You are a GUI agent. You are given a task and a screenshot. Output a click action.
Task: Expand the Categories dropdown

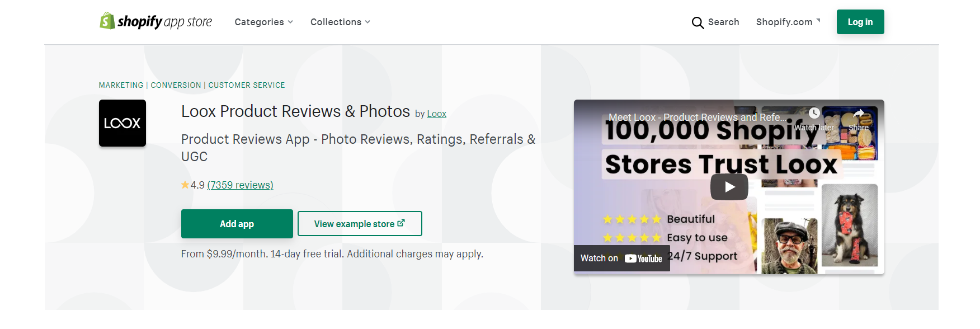coord(263,22)
